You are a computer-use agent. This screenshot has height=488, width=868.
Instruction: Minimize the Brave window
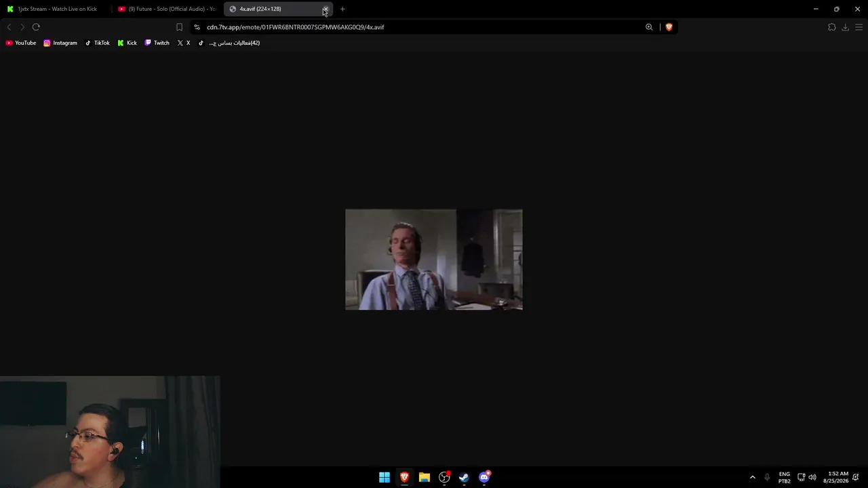click(816, 9)
